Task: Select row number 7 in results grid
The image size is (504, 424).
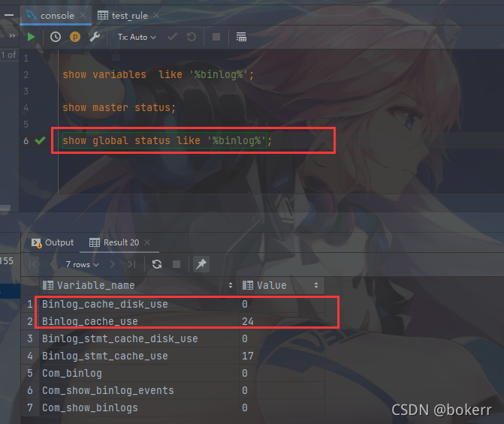Action: point(30,407)
